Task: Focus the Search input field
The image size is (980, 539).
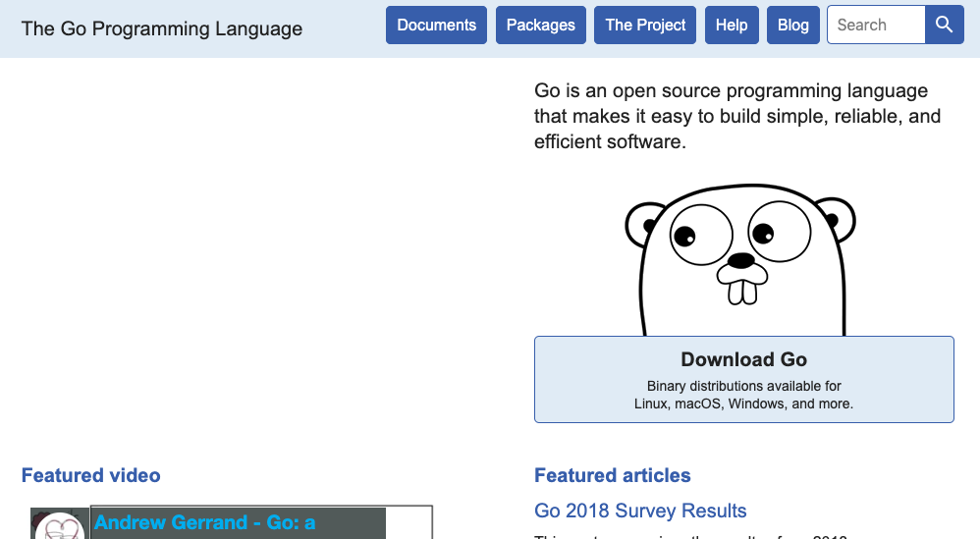Action: 876,25
